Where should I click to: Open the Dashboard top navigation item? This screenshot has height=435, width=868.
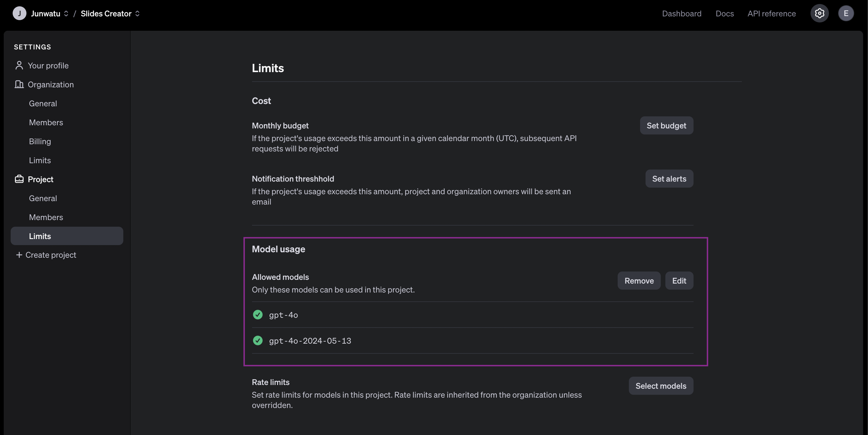(681, 14)
